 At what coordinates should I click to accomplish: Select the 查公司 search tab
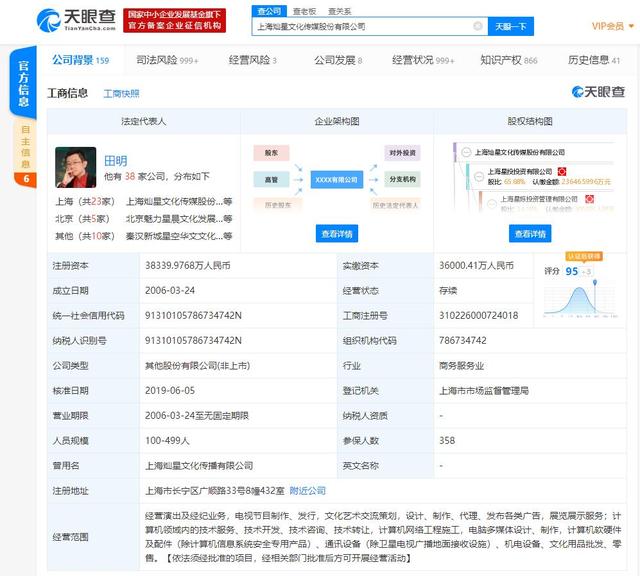[269, 11]
